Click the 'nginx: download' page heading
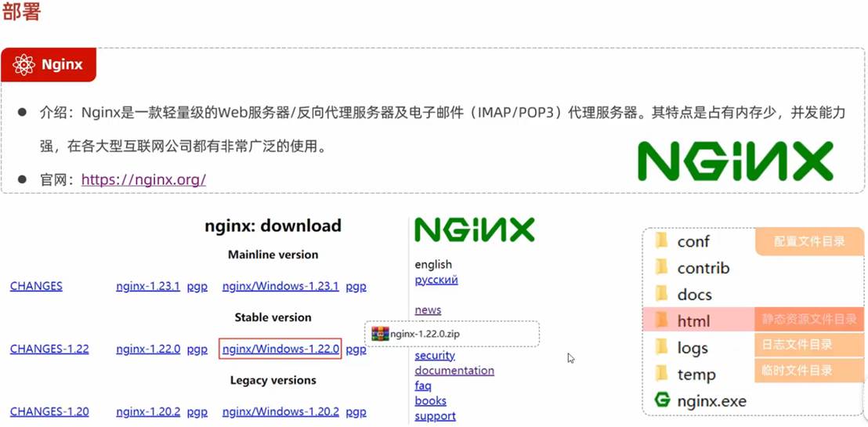 (273, 226)
